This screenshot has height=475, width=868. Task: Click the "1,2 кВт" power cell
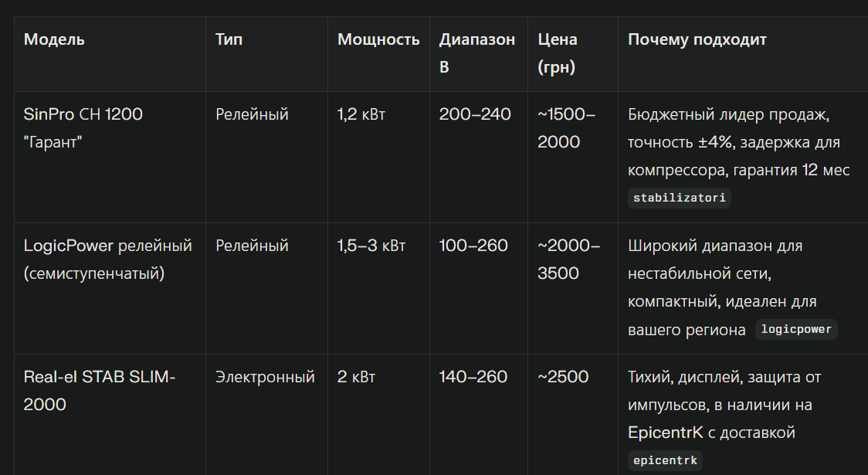pos(361,114)
